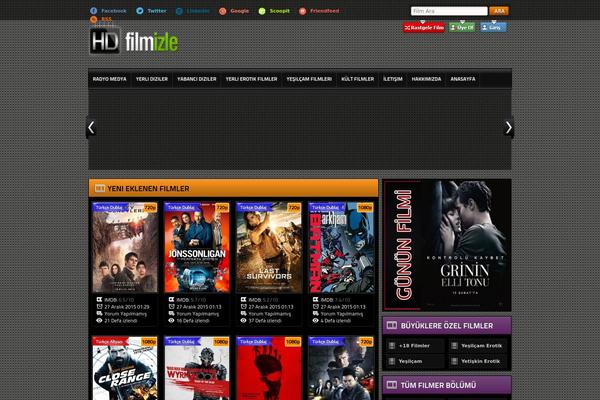Click the blue Giriş login button
Image resolution: width=600 pixels, height=400 pixels.
pos(493,28)
